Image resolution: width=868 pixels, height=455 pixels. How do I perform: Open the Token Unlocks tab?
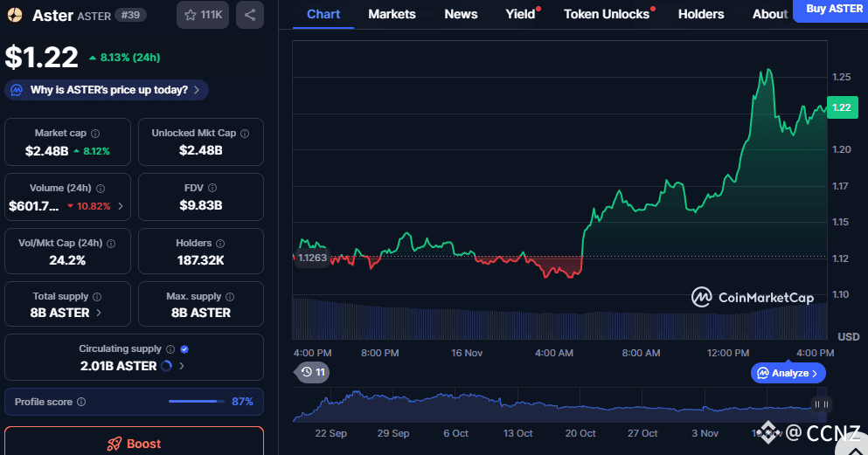(606, 14)
